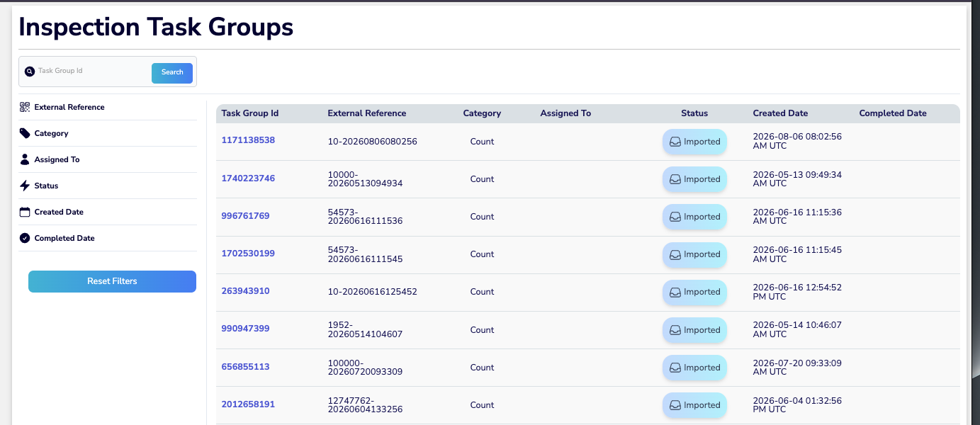Click the Count category cell for 656855113
The image size is (980, 425).
click(482, 368)
